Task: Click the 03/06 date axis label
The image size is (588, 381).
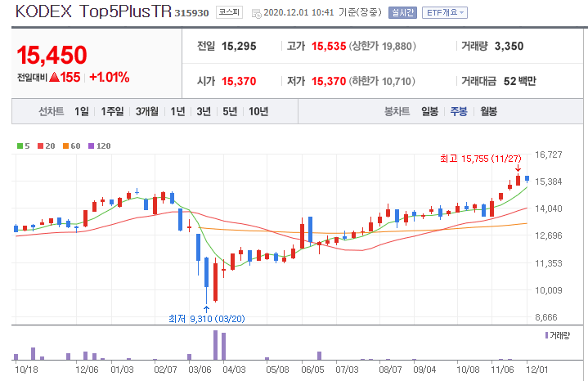Action: (200, 370)
